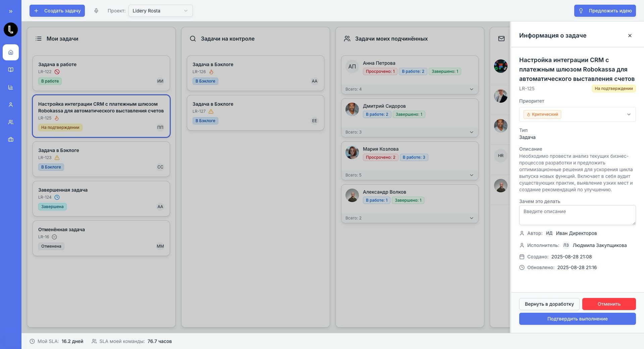The width and height of the screenshot is (644, 349).
Task: Click the Создать задачу button
Action: (57, 11)
